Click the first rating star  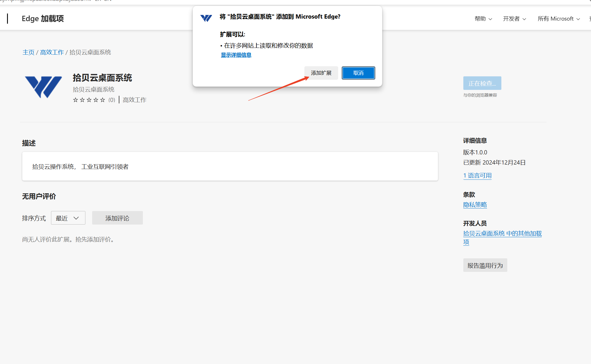pos(75,100)
